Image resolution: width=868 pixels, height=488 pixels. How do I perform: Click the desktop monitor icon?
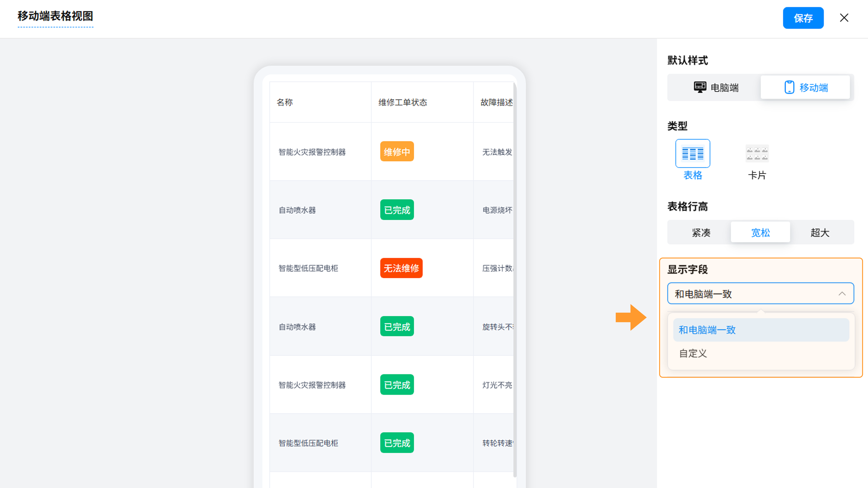point(700,87)
